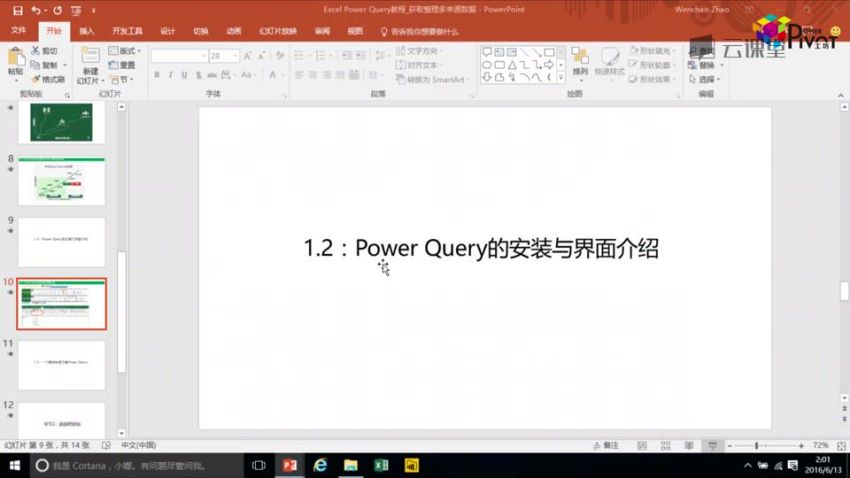Toggle text shadow (S)
Viewport: 850px width, 478px height.
pyautogui.click(x=198, y=75)
